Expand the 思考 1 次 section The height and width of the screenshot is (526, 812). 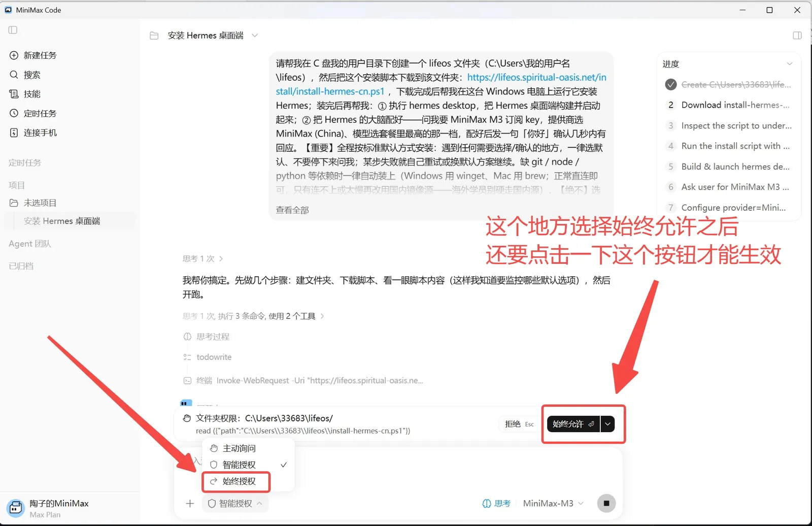(202, 259)
